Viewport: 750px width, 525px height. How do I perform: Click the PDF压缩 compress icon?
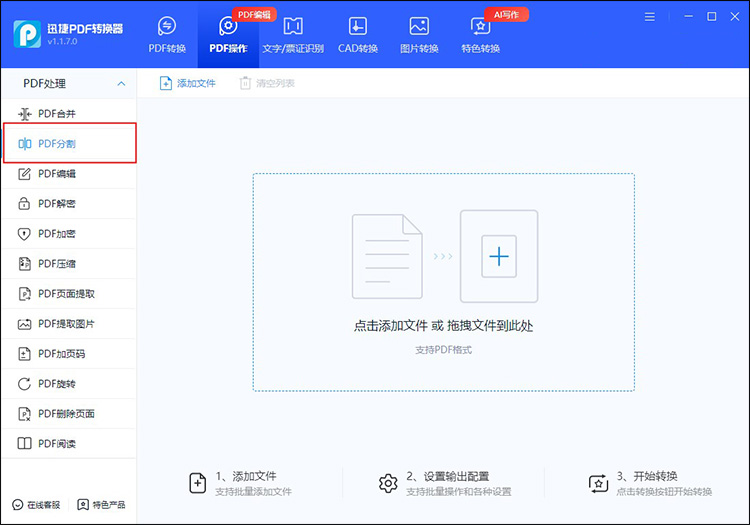24,263
